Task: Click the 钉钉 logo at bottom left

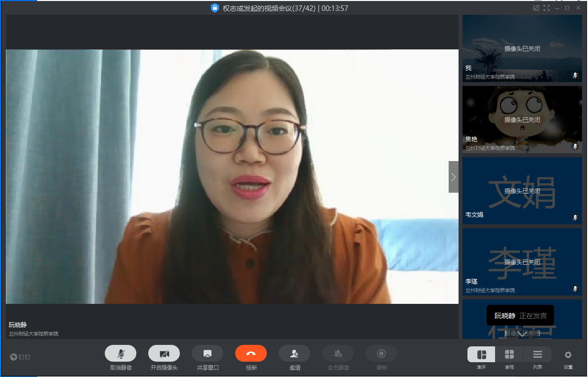Action: click(x=20, y=357)
